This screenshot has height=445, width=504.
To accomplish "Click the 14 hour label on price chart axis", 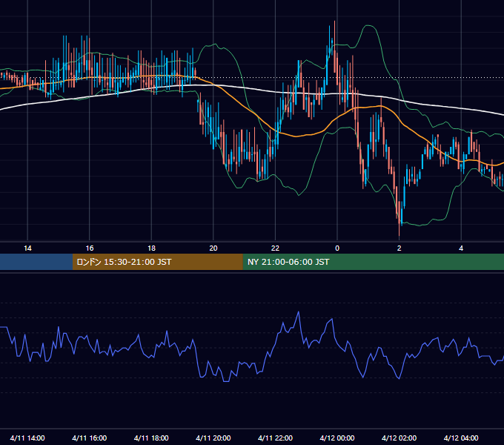I will [27, 248].
